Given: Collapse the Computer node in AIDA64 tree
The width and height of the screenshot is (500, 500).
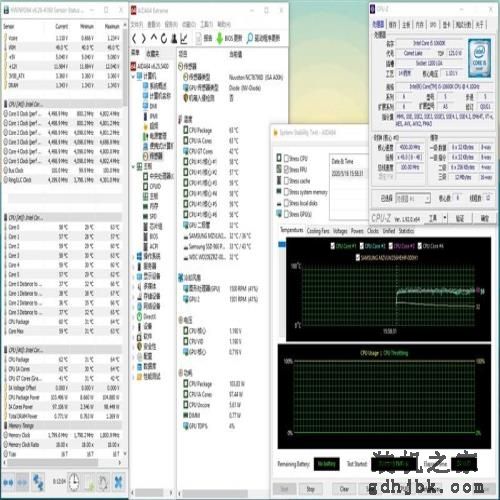Looking at the screenshot, I should coord(133,76).
